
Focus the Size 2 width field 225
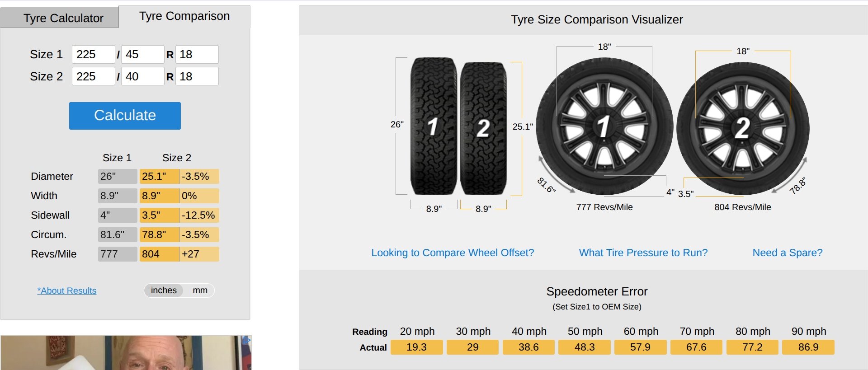click(x=93, y=76)
